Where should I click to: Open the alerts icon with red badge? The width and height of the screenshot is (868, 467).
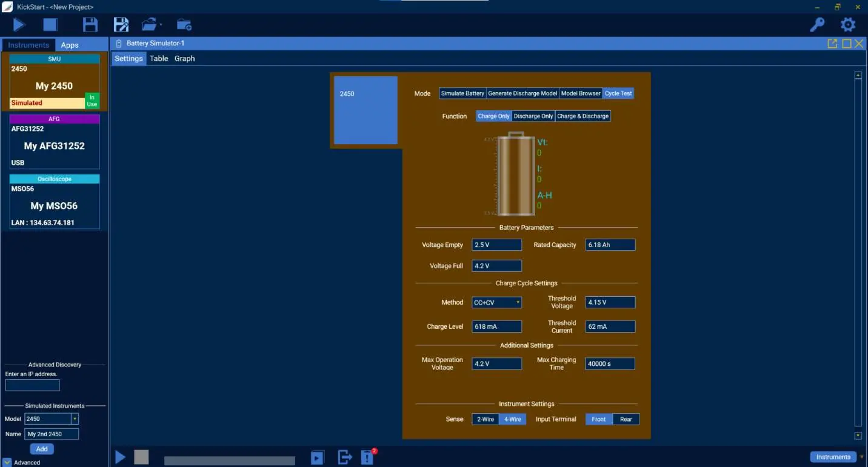click(368, 457)
